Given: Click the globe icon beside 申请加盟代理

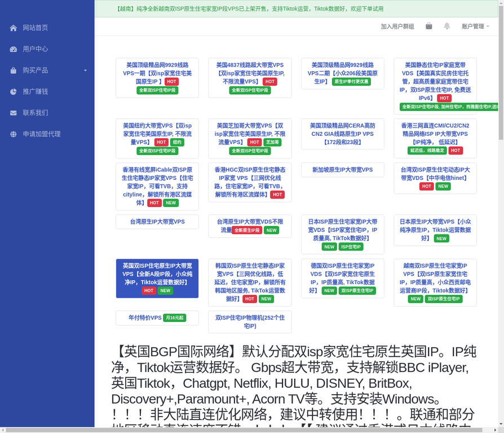Looking at the screenshot, I should click(14, 134).
